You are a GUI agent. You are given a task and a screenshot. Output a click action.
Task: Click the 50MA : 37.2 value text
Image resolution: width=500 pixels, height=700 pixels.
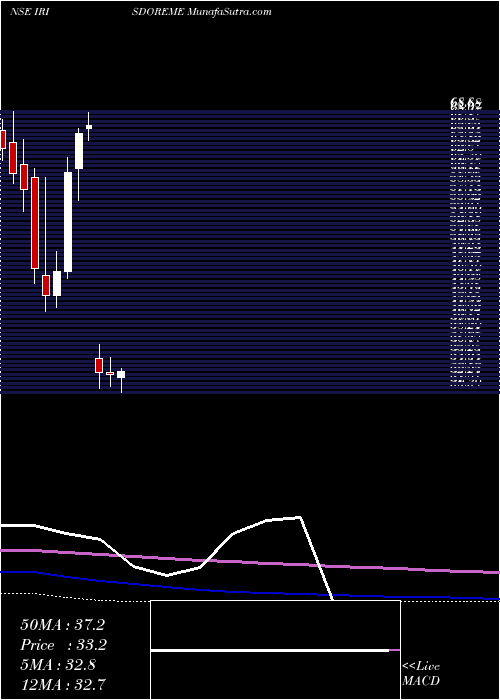point(62,625)
